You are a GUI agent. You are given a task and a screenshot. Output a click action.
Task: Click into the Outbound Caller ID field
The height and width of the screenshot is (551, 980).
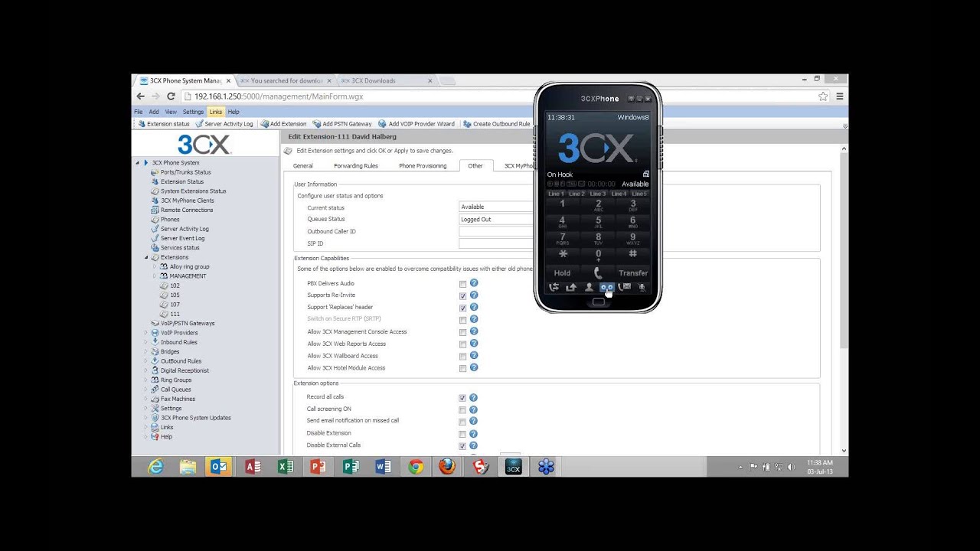pyautogui.click(x=496, y=231)
